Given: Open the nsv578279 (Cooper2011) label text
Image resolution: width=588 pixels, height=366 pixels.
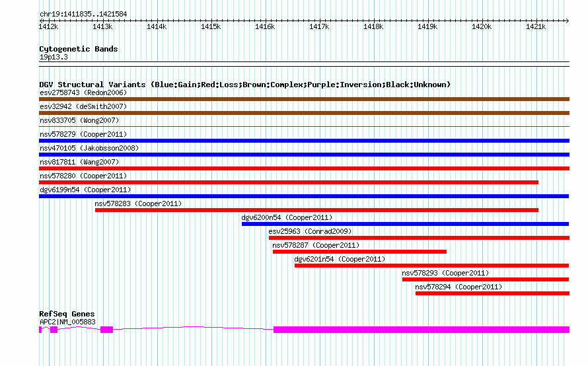Looking at the screenshot, I should pyautogui.click(x=83, y=134).
